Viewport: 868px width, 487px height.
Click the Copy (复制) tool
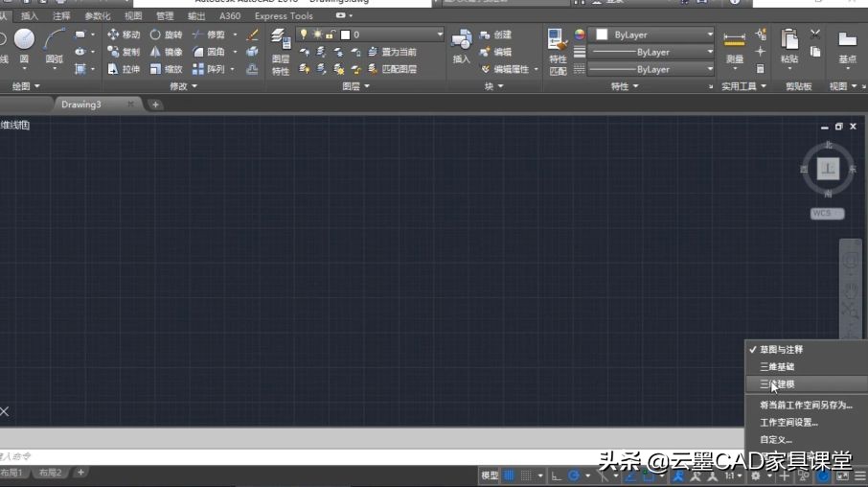[124, 52]
